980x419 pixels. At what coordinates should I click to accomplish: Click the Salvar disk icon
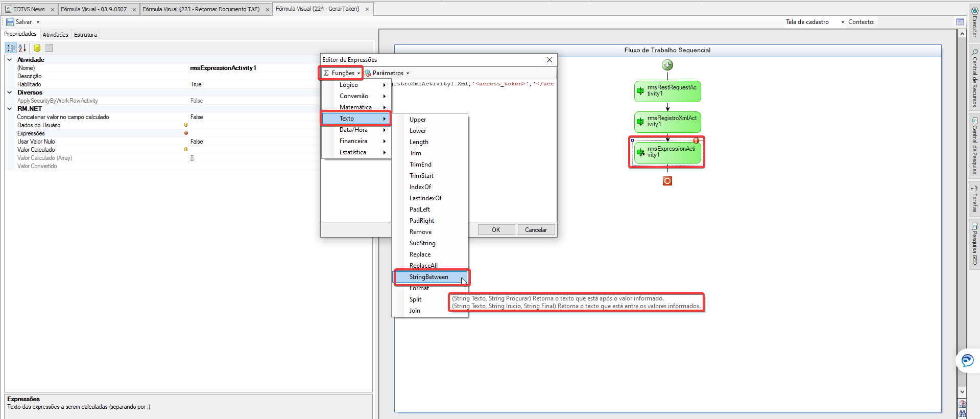[x=10, y=22]
